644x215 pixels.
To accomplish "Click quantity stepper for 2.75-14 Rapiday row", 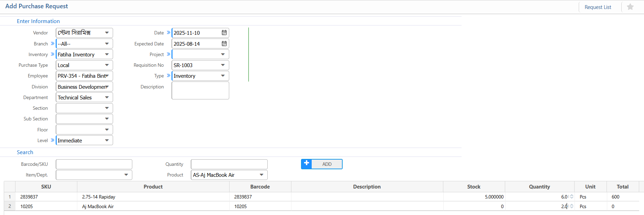I will (x=571, y=197).
